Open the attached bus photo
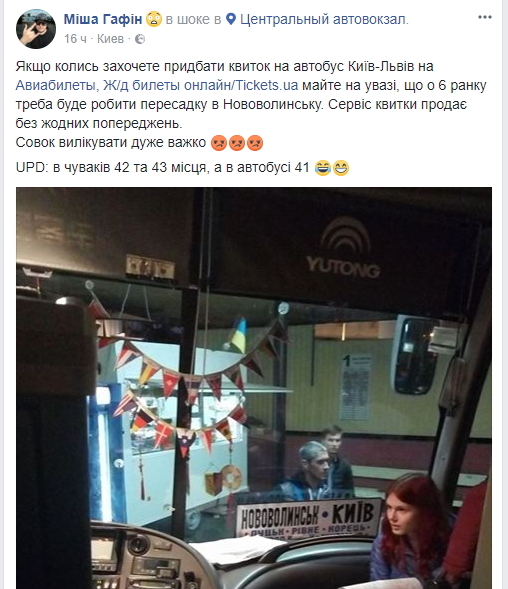 click(254, 388)
